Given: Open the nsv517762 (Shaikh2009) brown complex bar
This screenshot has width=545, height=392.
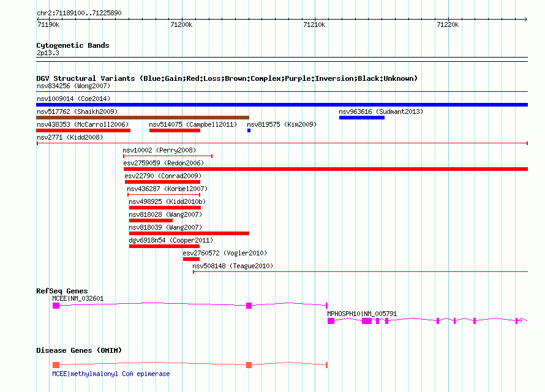Looking at the screenshot, I should click(143, 118).
